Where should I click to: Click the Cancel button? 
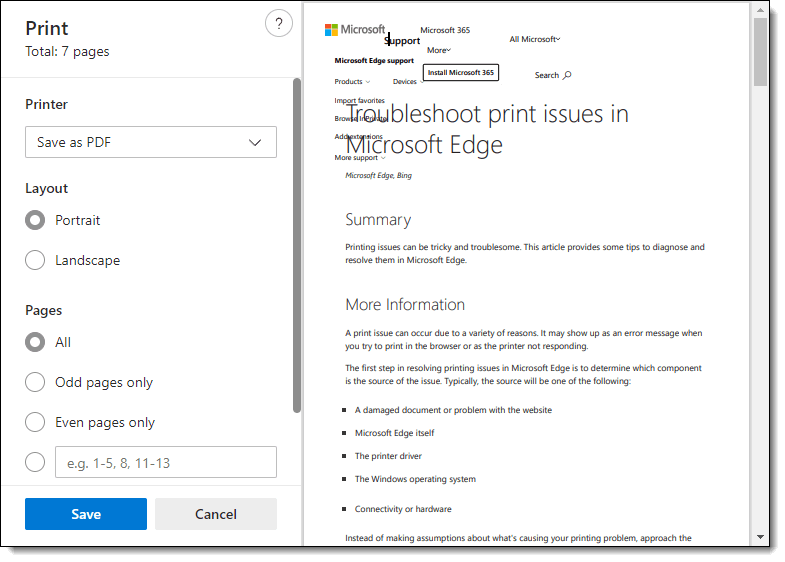pos(216,514)
